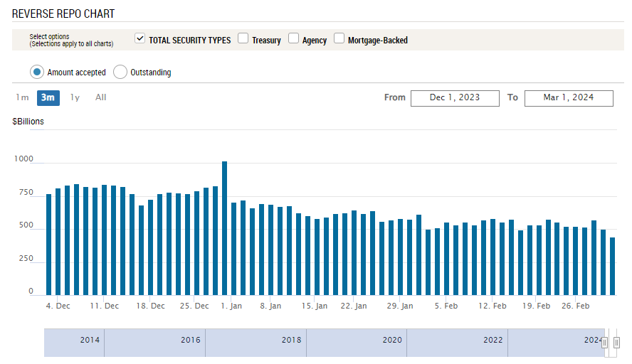Click the '25. Dec' axis label
This screenshot has height=364, width=632.
[x=194, y=306]
